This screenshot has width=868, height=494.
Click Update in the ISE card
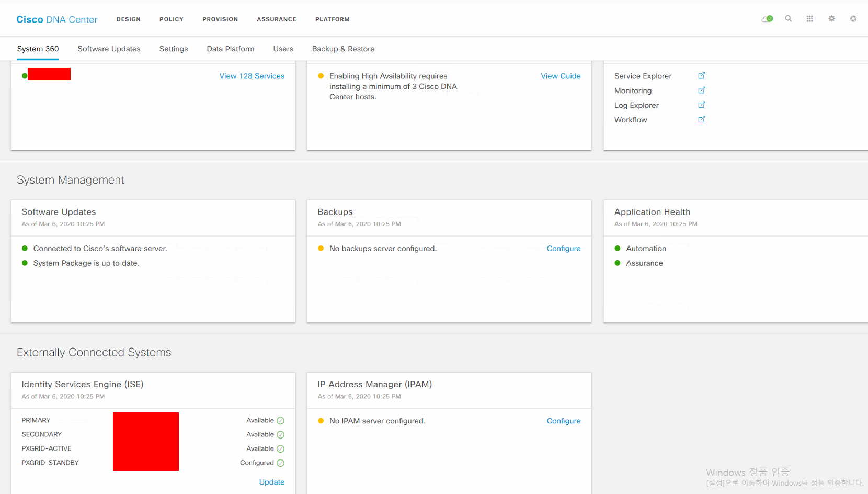pos(272,482)
